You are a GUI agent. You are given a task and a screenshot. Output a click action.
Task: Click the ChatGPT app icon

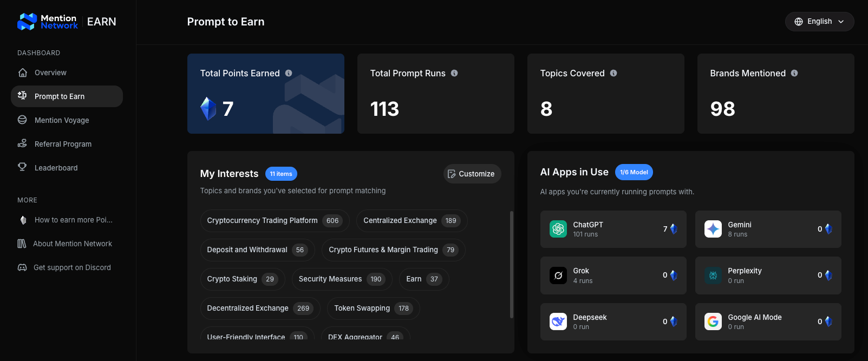point(558,229)
